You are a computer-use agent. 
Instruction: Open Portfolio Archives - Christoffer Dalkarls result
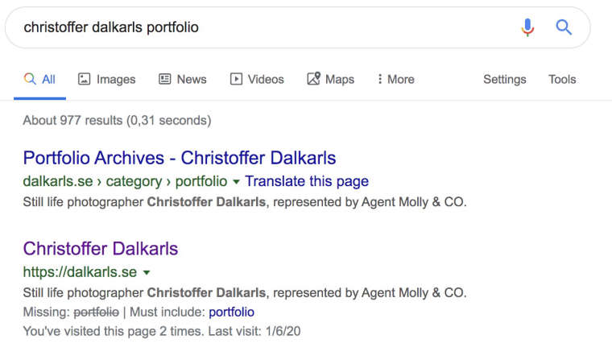pyautogui.click(x=180, y=158)
